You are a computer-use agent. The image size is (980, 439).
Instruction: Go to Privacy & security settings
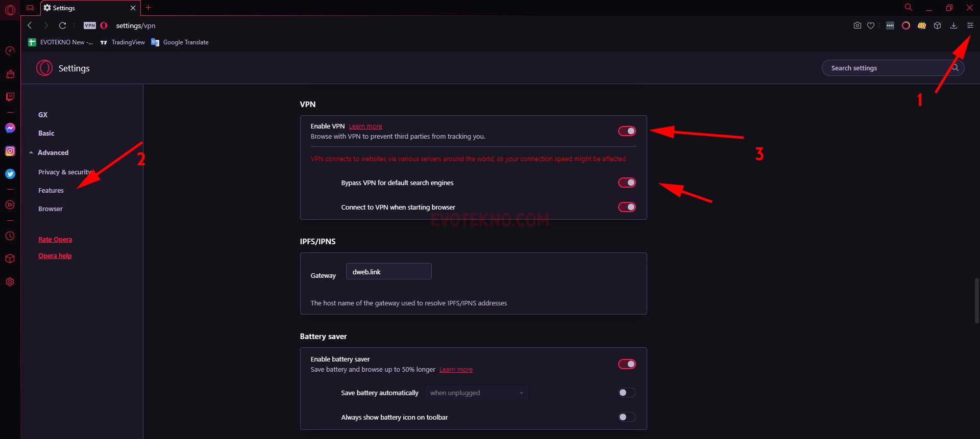pos(64,172)
